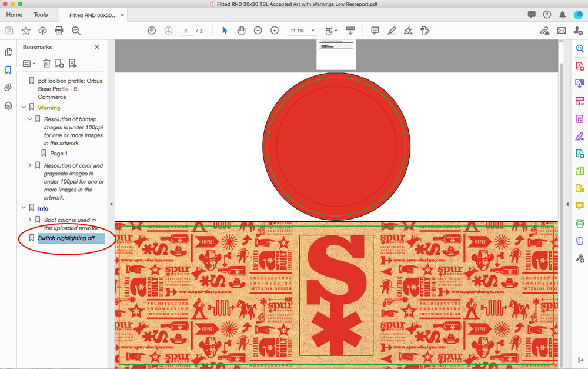Click the blue magnifier icon atop right rail
This screenshot has width=588, height=369.
click(x=580, y=48)
